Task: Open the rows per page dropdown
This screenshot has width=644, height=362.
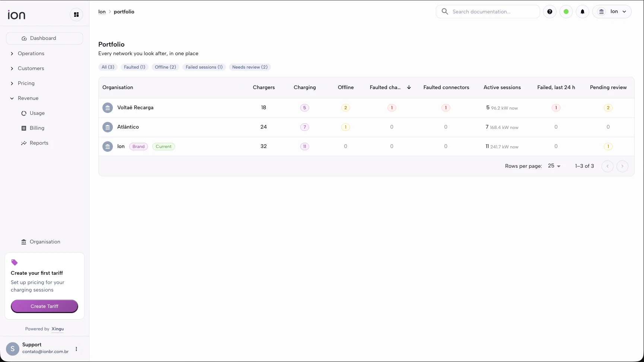Action: 554,166
